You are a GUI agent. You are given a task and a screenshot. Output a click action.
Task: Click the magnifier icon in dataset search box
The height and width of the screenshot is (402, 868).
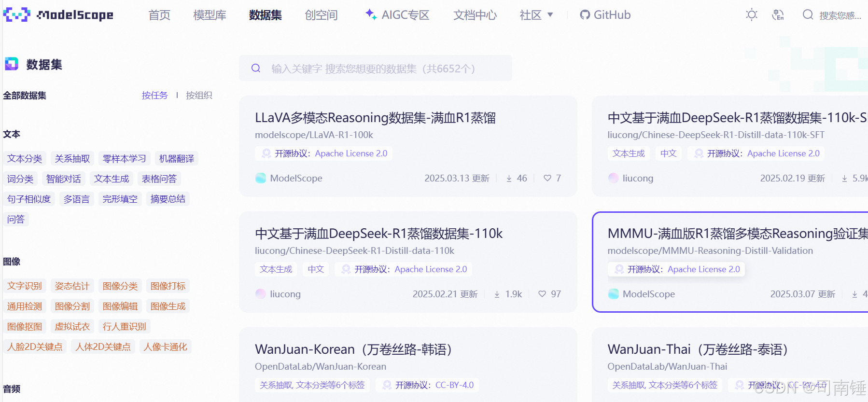256,68
